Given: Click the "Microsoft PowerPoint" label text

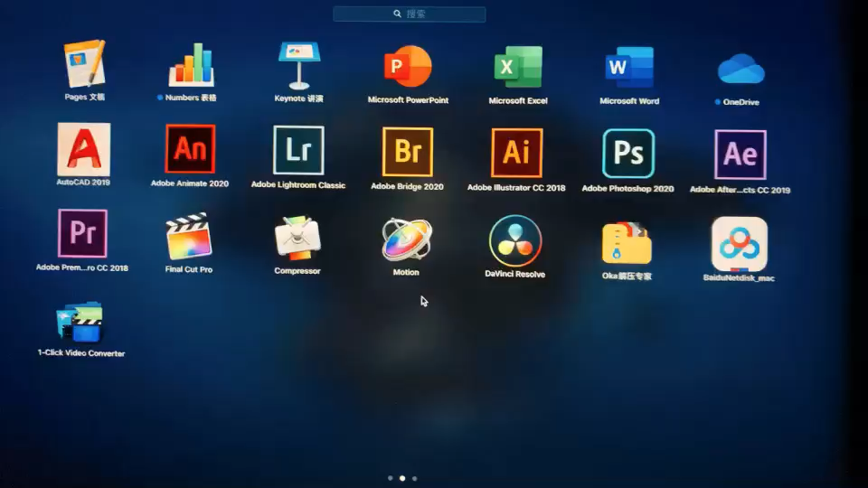Looking at the screenshot, I should click(x=408, y=100).
